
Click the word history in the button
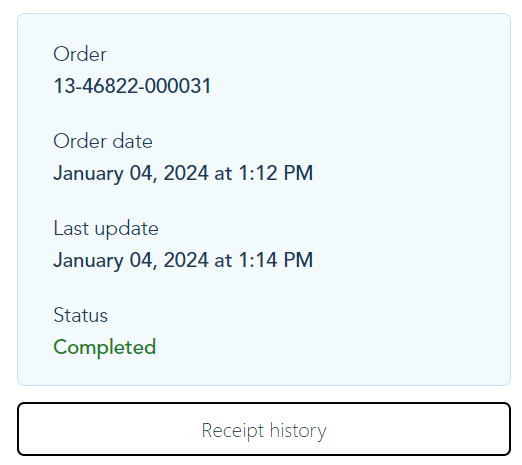[298, 431]
